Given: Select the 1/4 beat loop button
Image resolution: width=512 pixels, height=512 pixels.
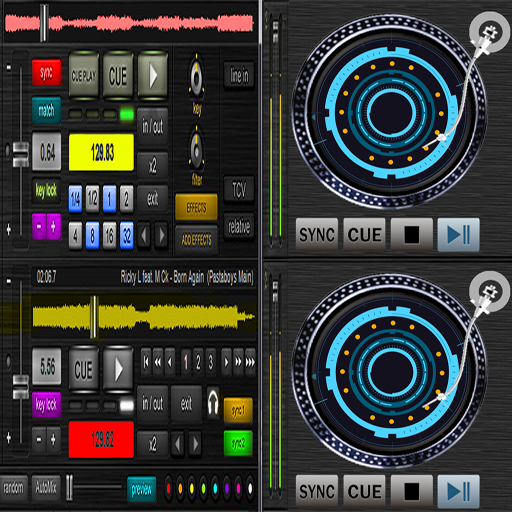Looking at the screenshot, I should [x=75, y=199].
